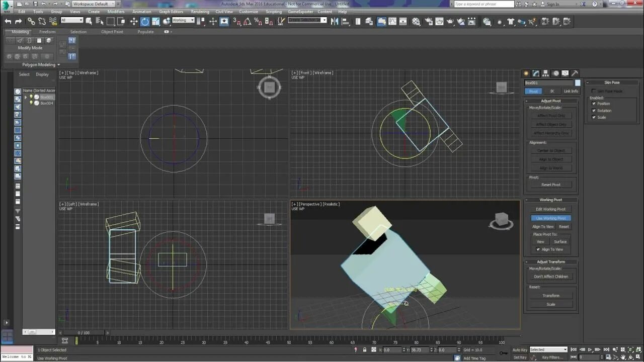The width and height of the screenshot is (644, 362).
Task: Open the key filter Selected dropdown
Action: tap(548, 349)
